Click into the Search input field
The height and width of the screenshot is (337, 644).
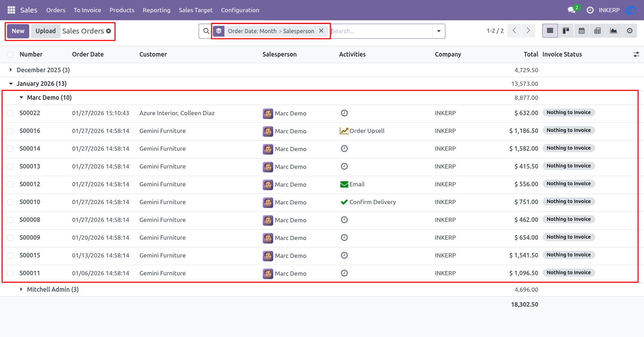[382, 31]
